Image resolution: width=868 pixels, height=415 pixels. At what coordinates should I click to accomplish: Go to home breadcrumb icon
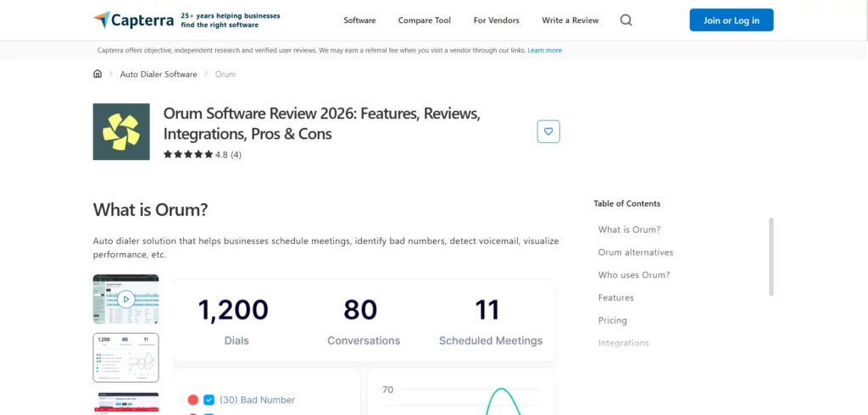pos(97,74)
